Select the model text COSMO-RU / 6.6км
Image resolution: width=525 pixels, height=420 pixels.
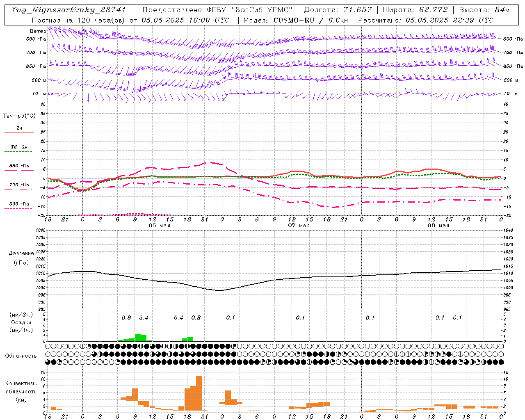(310, 20)
